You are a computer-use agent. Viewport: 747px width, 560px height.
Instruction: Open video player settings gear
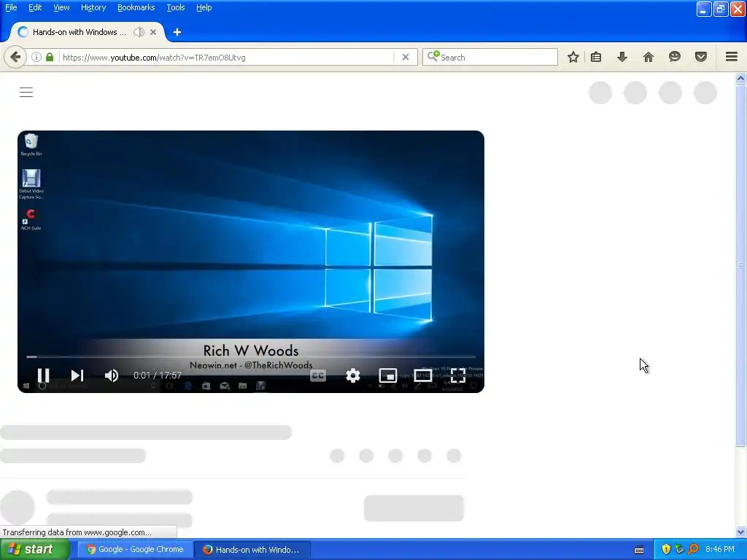353,376
